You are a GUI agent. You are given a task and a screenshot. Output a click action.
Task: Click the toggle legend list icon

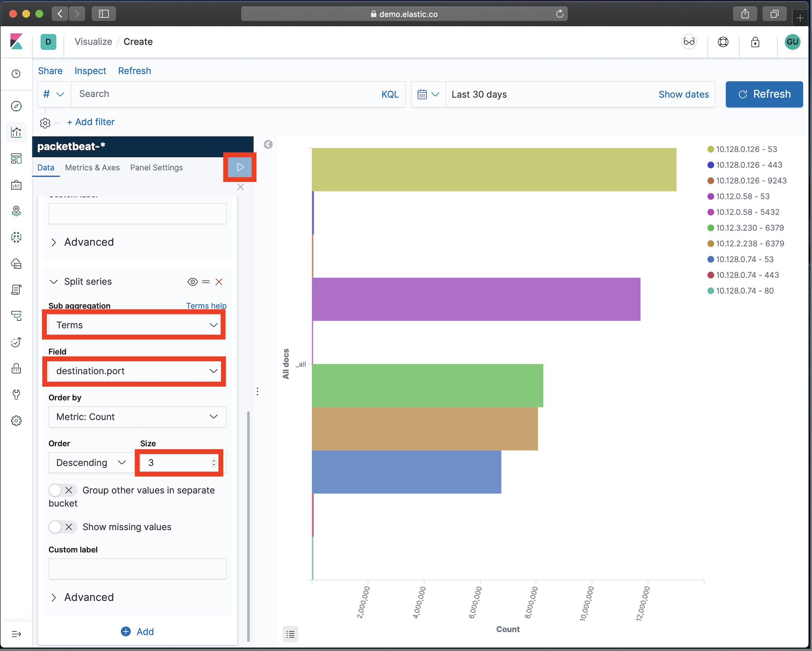coord(290,634)
